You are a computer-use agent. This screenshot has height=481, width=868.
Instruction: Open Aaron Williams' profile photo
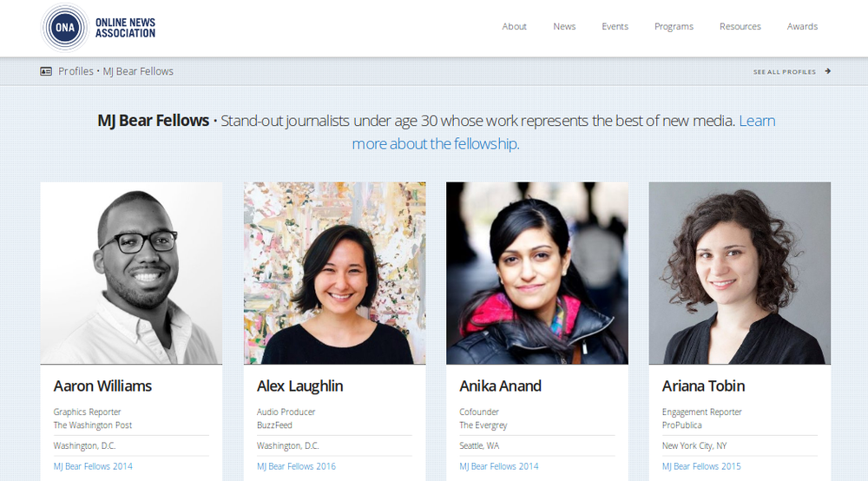point(131,273)
